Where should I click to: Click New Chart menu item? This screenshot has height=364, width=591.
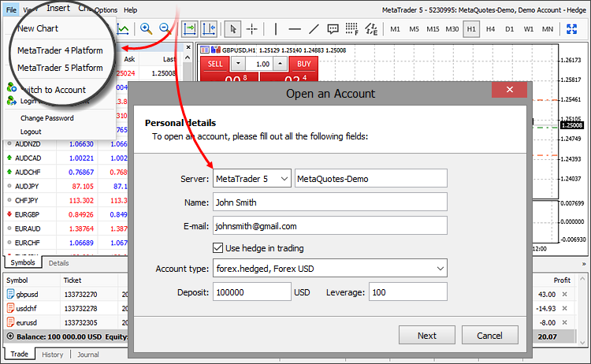point(38,28)
